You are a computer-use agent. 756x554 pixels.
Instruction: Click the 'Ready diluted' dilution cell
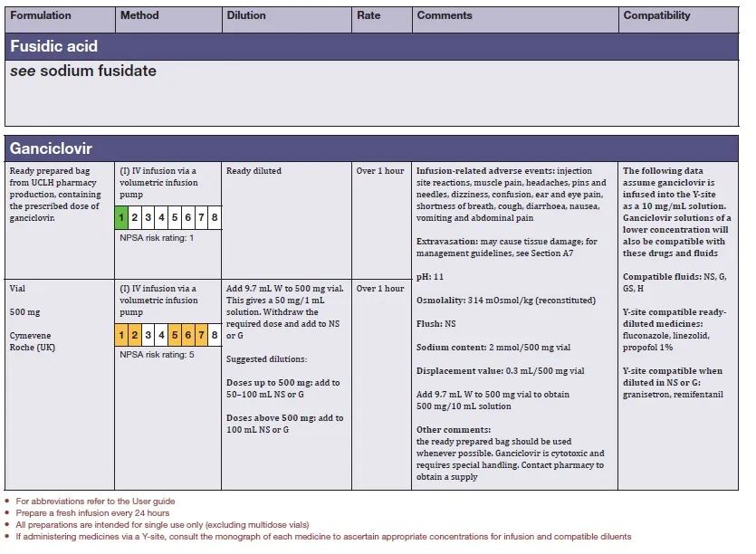[x=254, y=170]
